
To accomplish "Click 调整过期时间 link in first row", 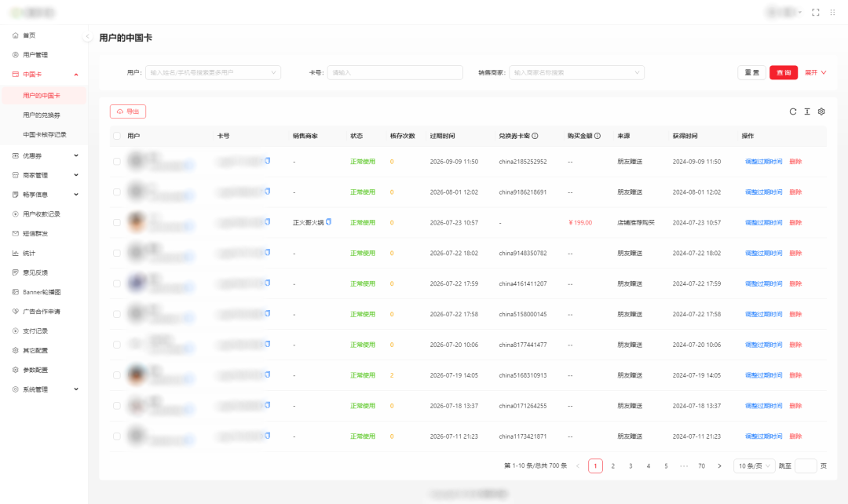I will 764,161.
